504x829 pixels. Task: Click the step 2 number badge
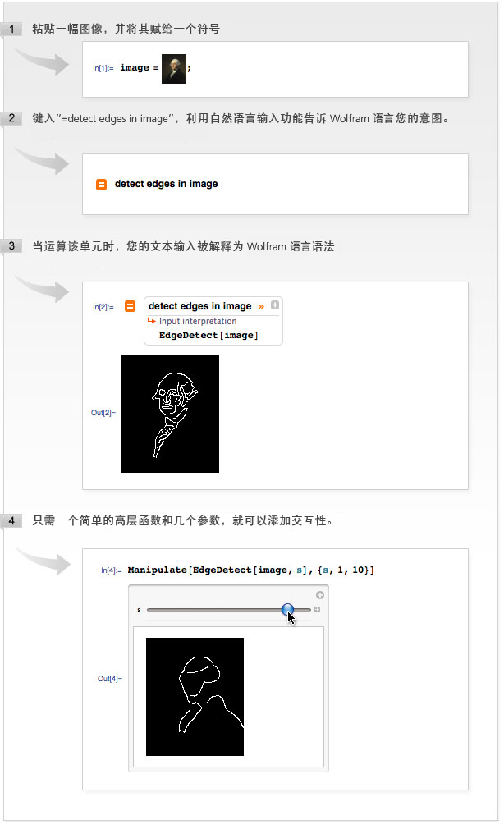point(11,118)
